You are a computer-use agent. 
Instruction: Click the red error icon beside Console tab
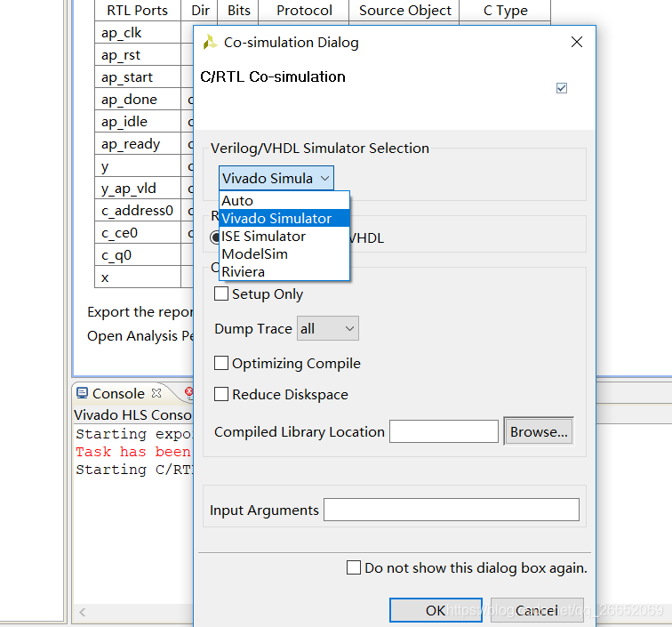[188, 392]
